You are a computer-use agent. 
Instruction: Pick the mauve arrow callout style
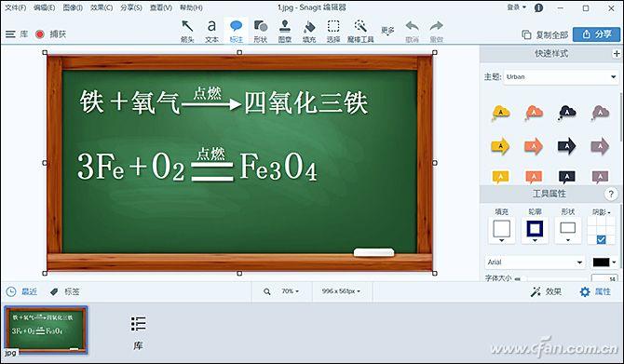[x=600, y=146]
